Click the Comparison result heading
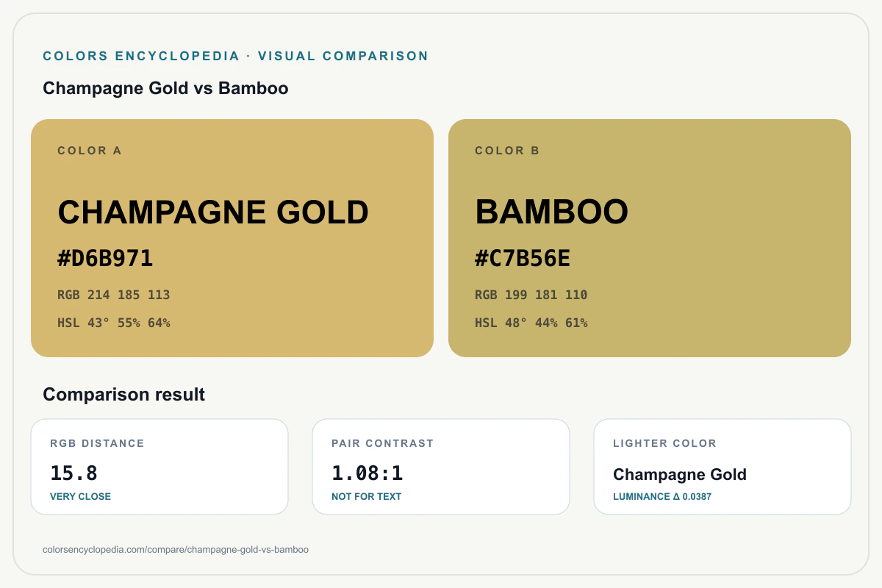The height and width of the screenshot is (588, 882). 124,395
